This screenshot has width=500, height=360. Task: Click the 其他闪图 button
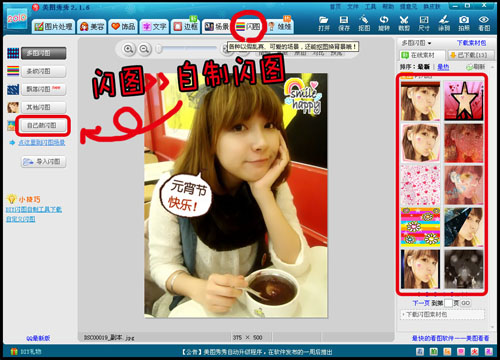pos(43,107)
